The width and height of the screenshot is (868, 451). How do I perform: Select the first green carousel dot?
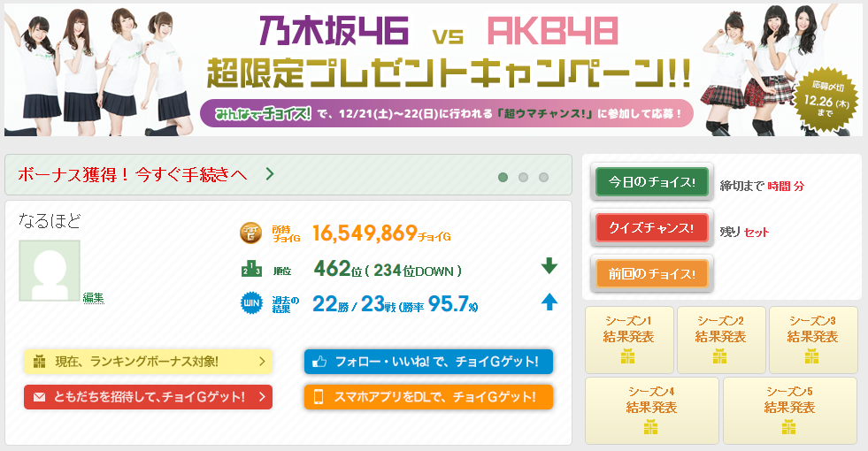click(503, 177)
